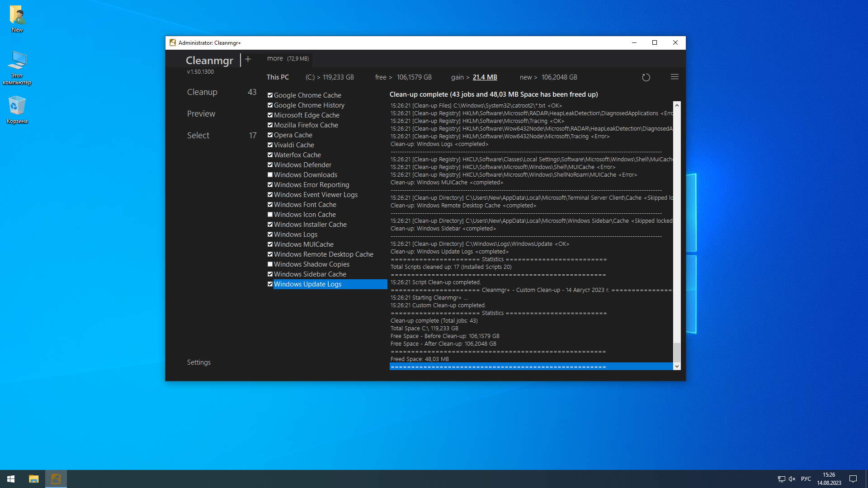Tick the Windows Shadow Copies checkbox
Screen dimensions: 868x488
point(270,264)
